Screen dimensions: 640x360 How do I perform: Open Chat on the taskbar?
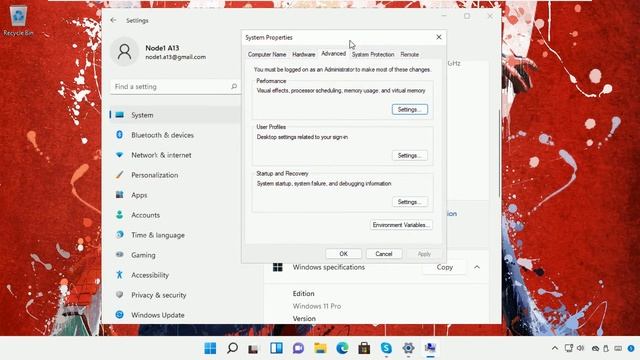[298, 348]
